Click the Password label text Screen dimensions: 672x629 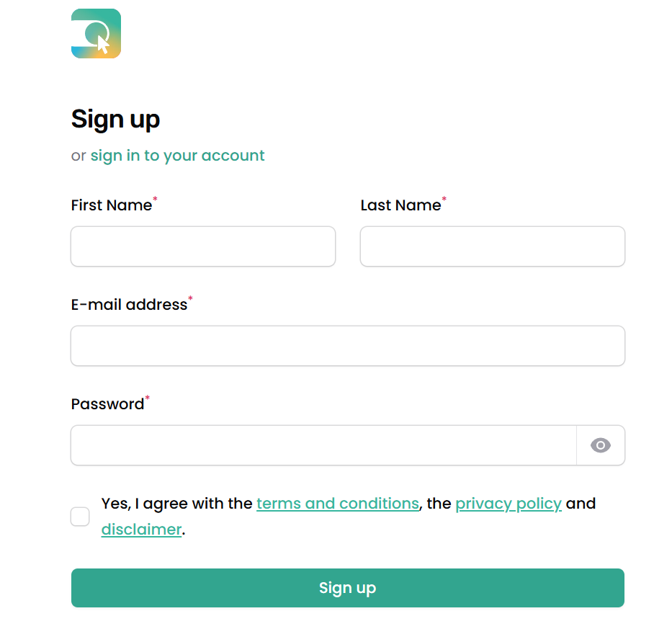[107, 404]
